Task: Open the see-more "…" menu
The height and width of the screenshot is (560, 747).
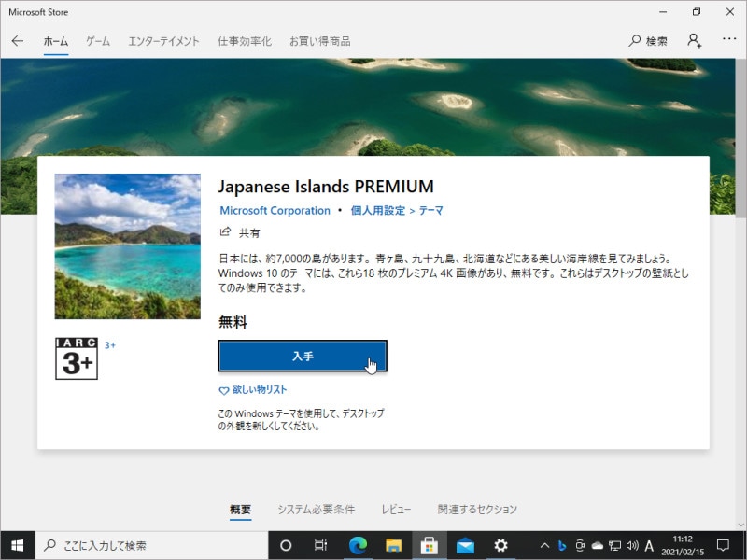Action: point(729,41)
